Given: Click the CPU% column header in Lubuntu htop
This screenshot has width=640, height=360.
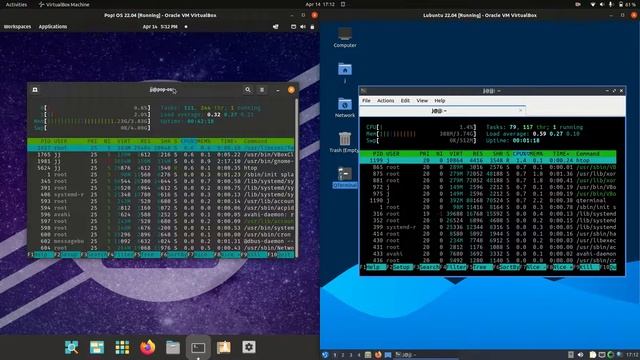Looking at the screenshot, I should coord(520,154).
